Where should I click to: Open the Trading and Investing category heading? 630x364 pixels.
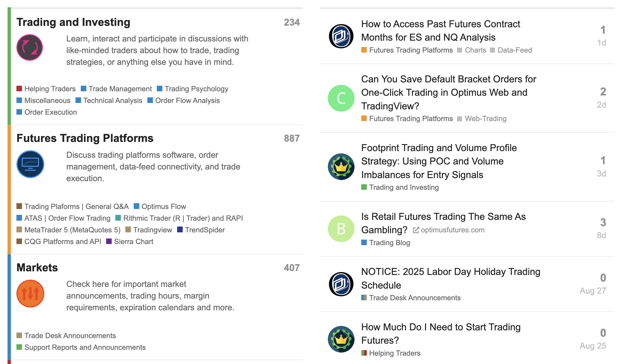click(x=73, y=22)
